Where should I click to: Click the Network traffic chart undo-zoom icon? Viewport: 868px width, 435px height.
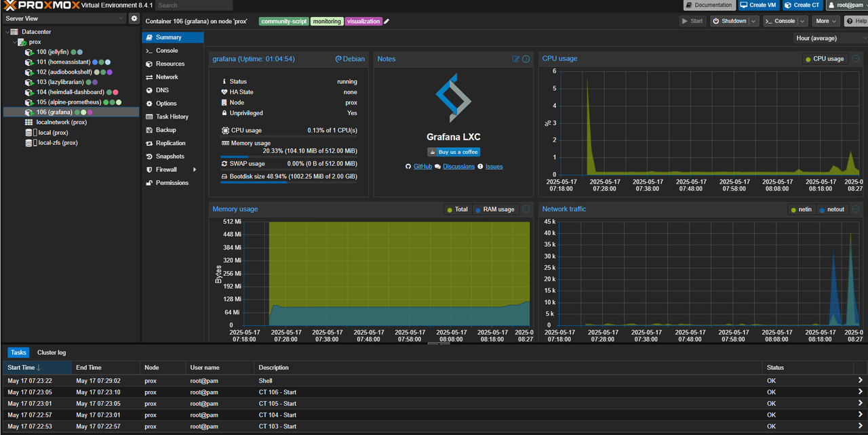click(x=857, y=209)
